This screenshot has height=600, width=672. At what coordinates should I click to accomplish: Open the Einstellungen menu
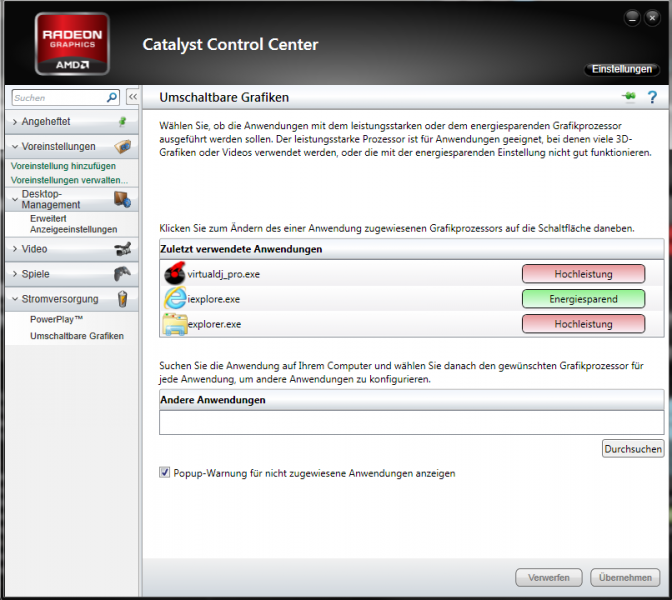point(621,69)
